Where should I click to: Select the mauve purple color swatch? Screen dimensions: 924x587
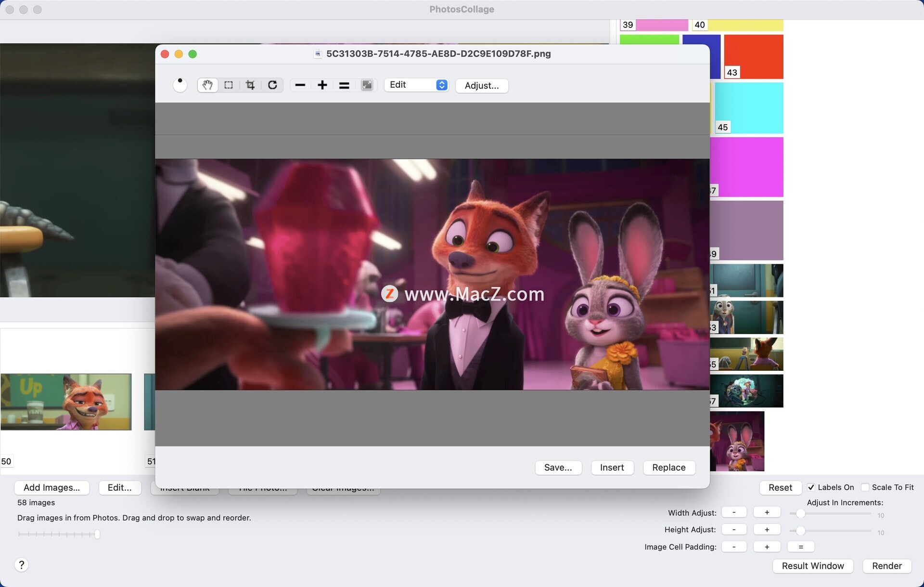(x=746, y=231)
